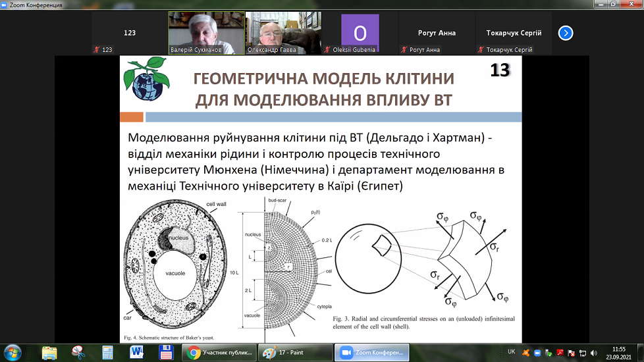Change the UK input language indicator

point(512,351)
